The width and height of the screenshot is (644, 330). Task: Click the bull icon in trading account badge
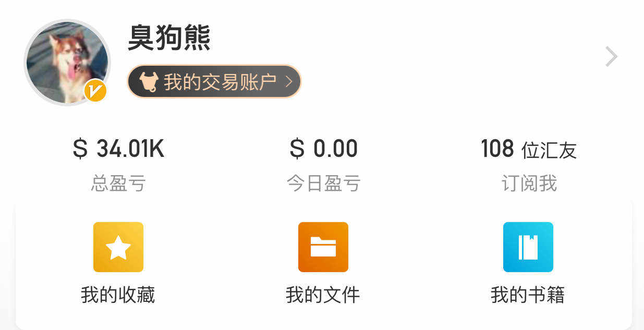tap(149, 82)
